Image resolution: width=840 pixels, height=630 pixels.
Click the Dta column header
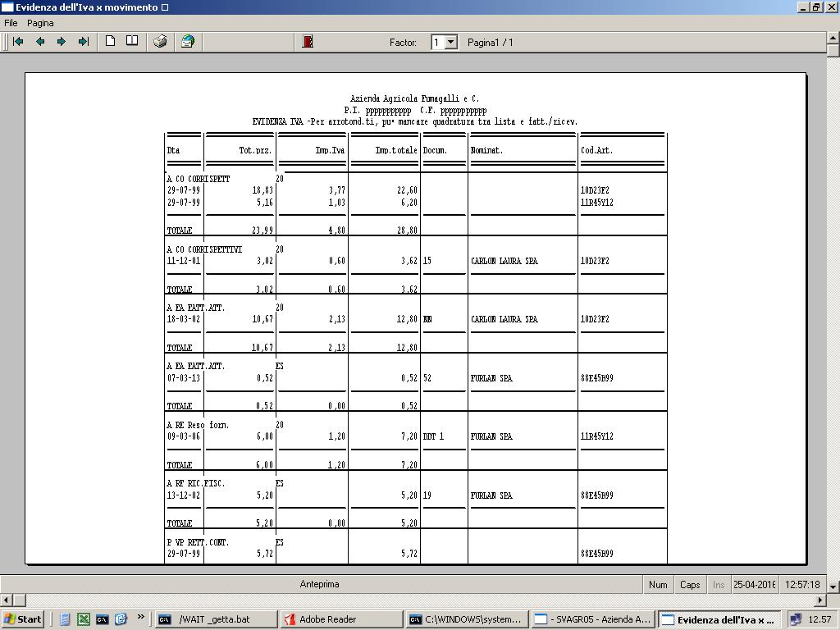(x=174, y=151)
